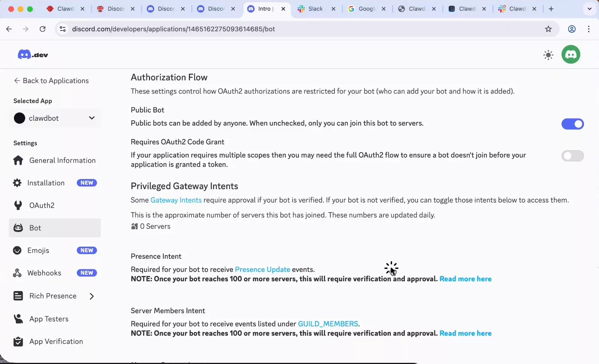
Task: Click the GUILD_MEMBERS link
Action: [x=328, y=324]
